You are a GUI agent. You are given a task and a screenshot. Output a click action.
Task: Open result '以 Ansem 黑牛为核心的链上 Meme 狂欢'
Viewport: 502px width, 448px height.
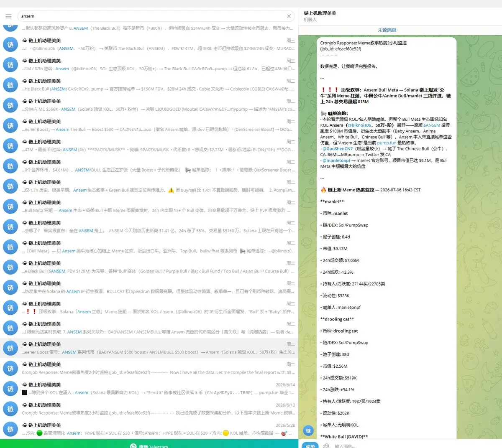149,247
